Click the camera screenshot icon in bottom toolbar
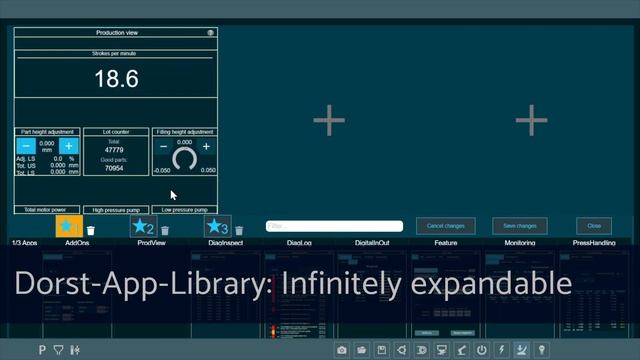Screen dimensions: 640x360 coord(342,350)
